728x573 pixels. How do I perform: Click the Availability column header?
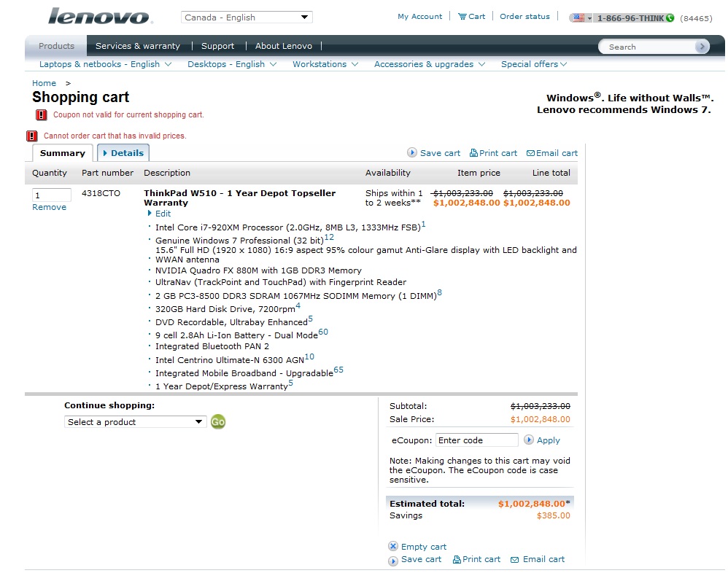(x=387, y=173)
